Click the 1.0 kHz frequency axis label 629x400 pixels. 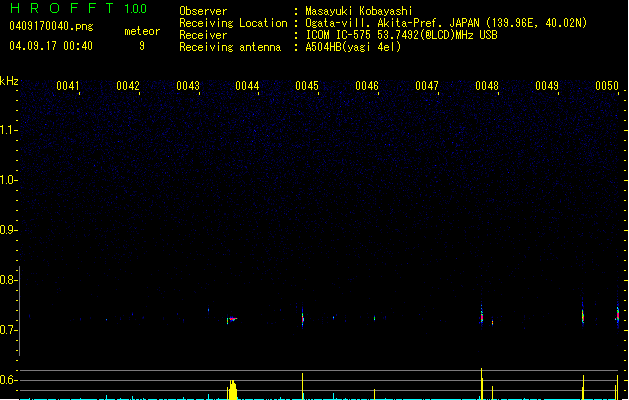8,180
